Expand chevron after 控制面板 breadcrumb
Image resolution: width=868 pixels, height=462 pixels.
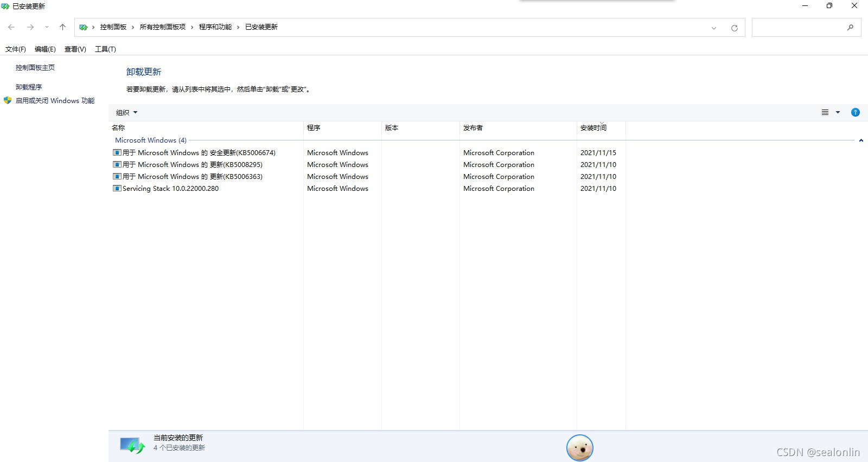pyautogui.click(x=133, y=27)
